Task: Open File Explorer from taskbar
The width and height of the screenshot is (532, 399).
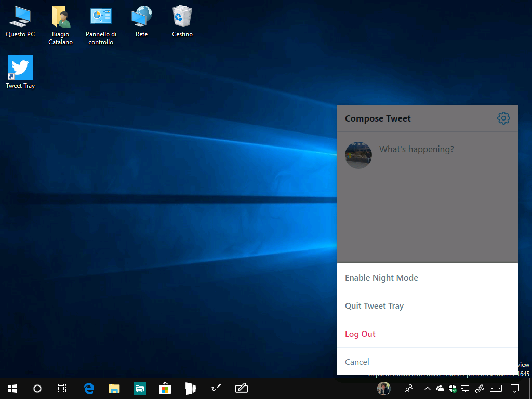Action: pyautogui.click(x=114, y=389)
